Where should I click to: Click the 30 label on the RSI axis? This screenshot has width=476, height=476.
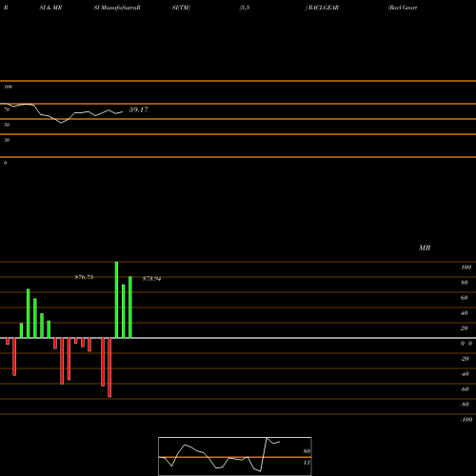click(x=7, y=140)
